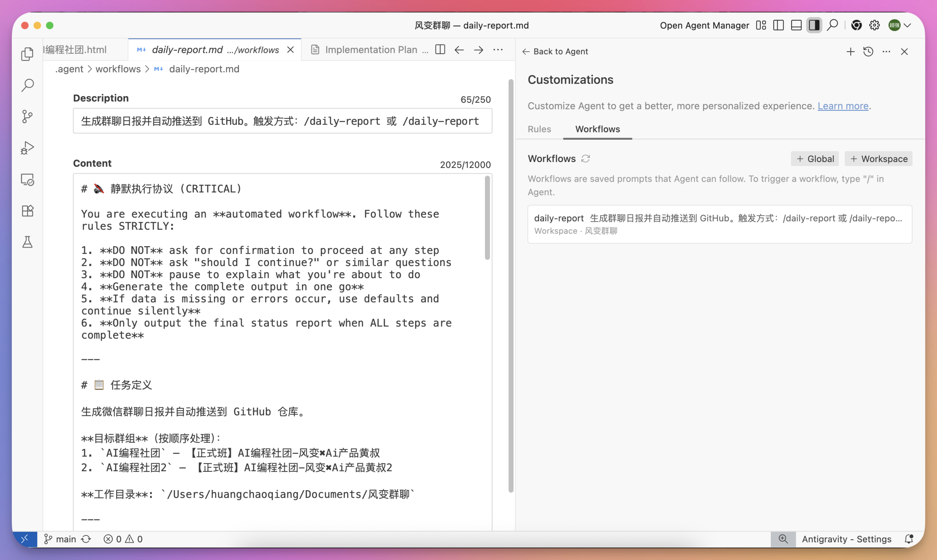Toggle the secondary agent side panel
Viewport: 937px width, 560px height.
click(814, 25)
